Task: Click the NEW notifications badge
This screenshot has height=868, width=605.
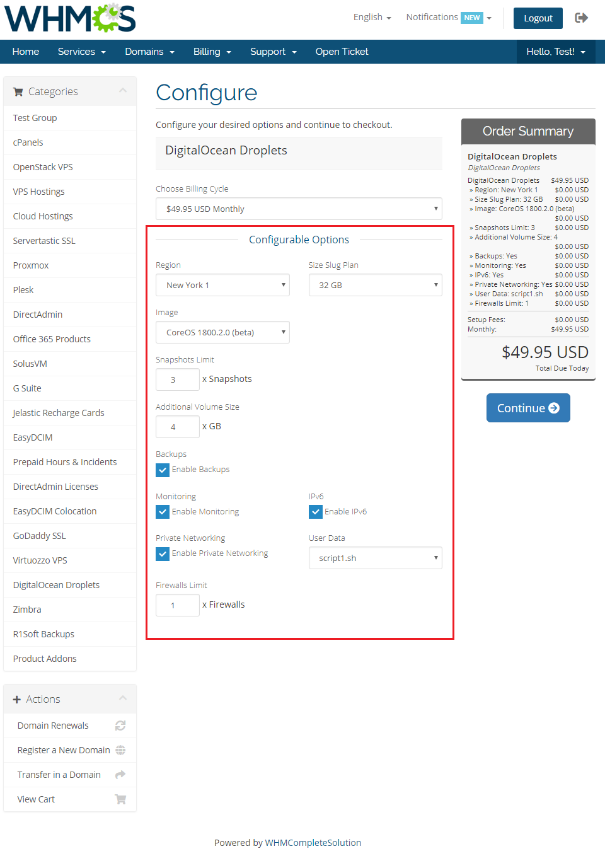Action: [x=472, y=18]
